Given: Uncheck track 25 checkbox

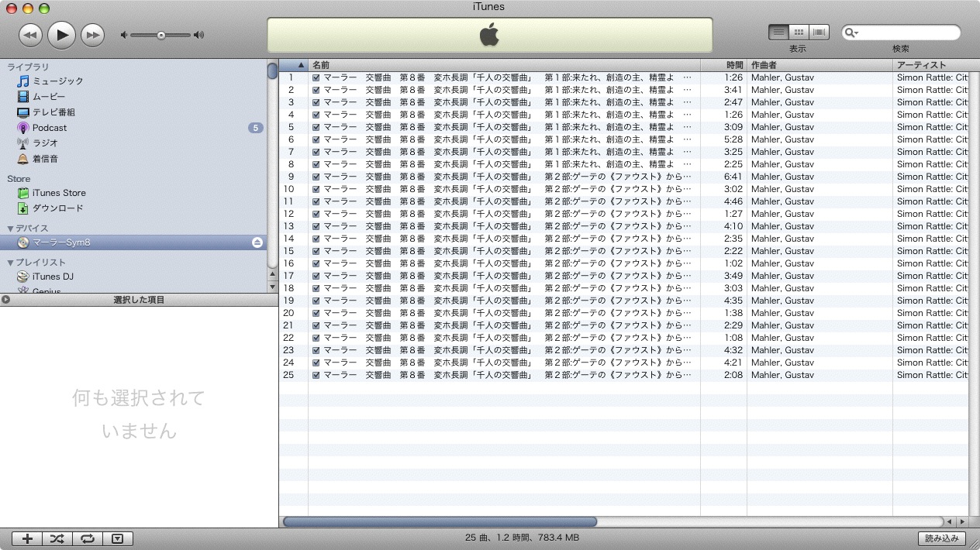Looking at the screenshot, I should (316, 375).
